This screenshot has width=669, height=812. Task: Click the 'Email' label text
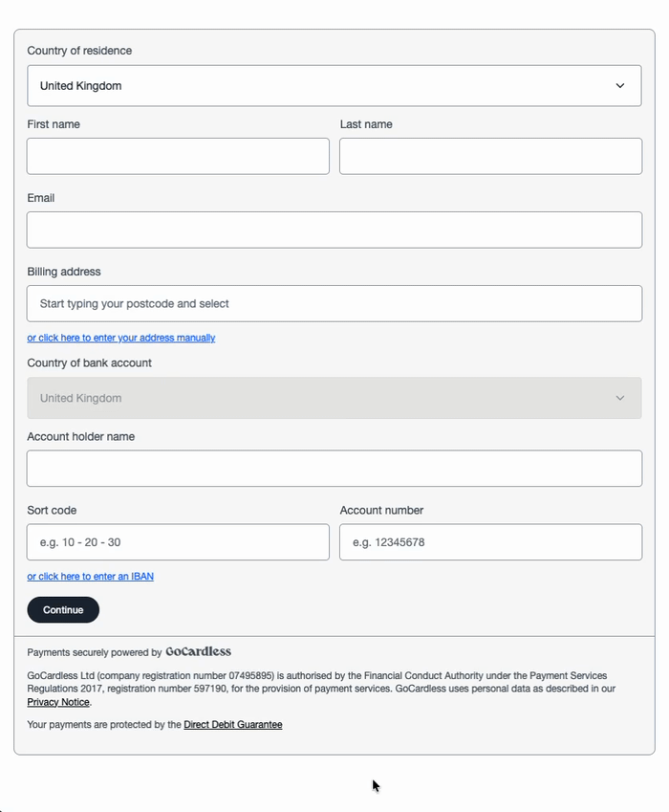[x=41, y=198]
